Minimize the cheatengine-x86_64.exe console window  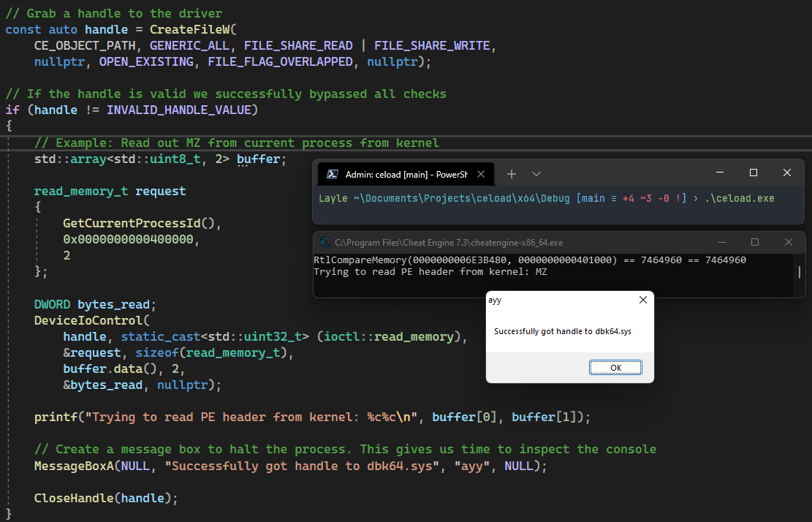point(721,242)
